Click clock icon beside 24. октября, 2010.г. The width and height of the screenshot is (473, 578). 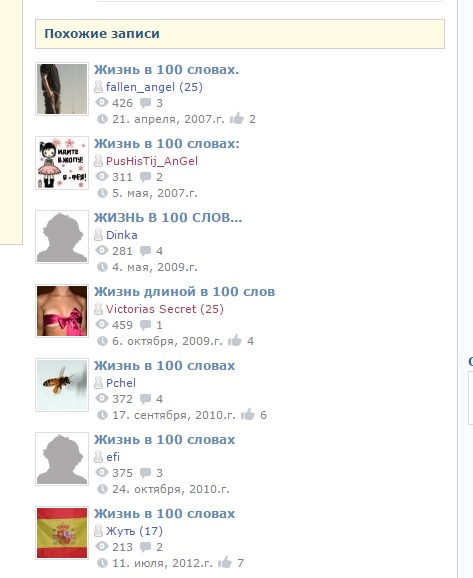[102, 489]
